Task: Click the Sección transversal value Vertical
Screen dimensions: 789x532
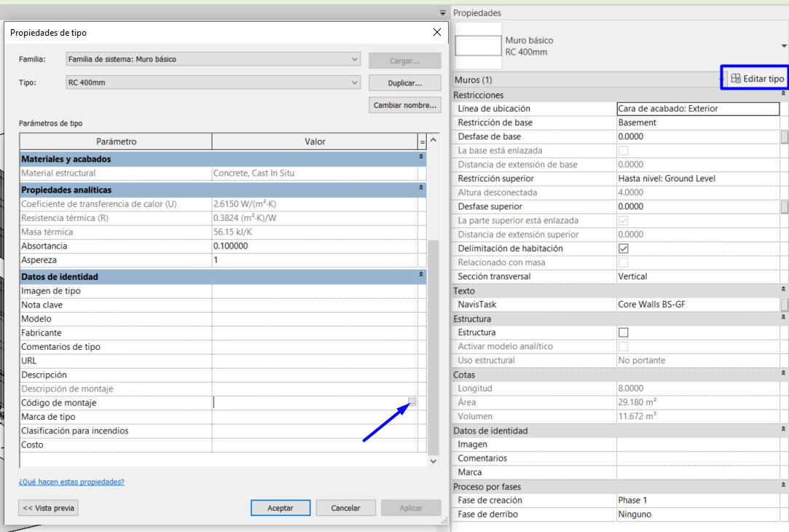Action: coord(698,277)
